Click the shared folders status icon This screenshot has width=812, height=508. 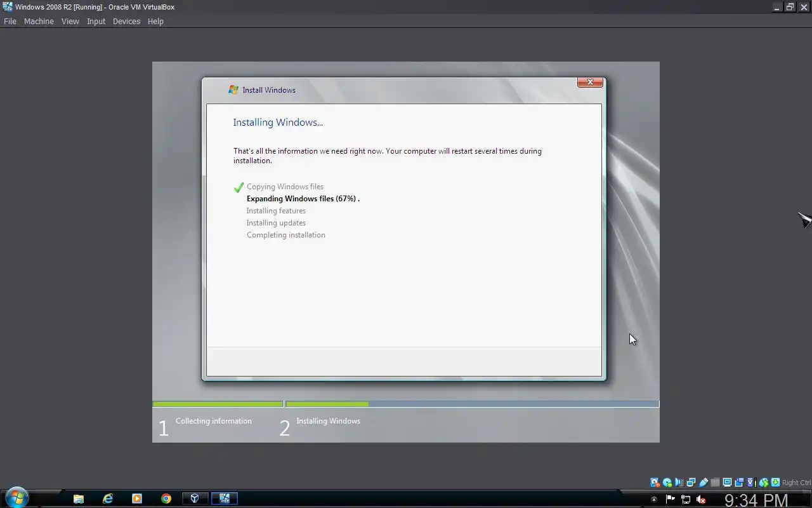coord(715,483)
